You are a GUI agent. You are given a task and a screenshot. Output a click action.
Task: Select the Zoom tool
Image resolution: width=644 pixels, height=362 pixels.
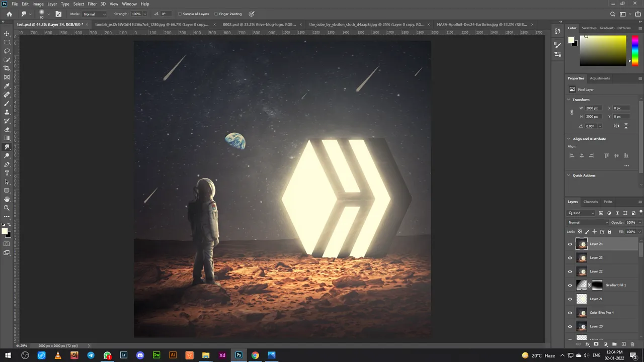[x=7, y=208]
